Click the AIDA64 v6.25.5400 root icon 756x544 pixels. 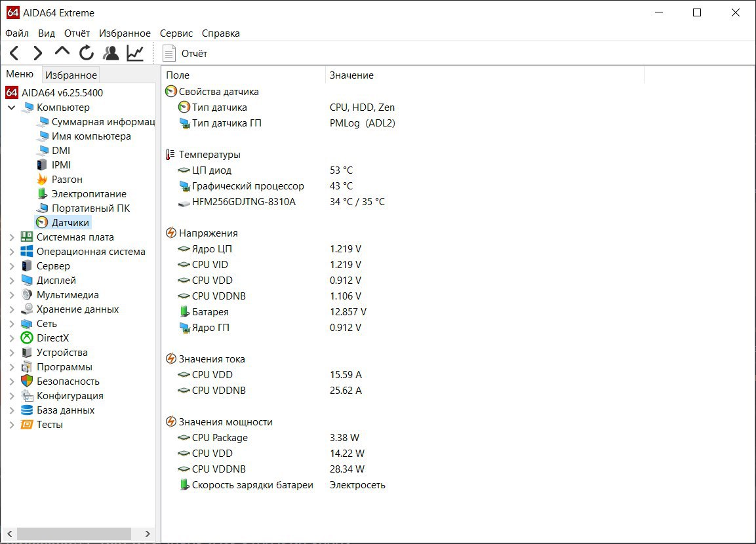tap(12, 92)
